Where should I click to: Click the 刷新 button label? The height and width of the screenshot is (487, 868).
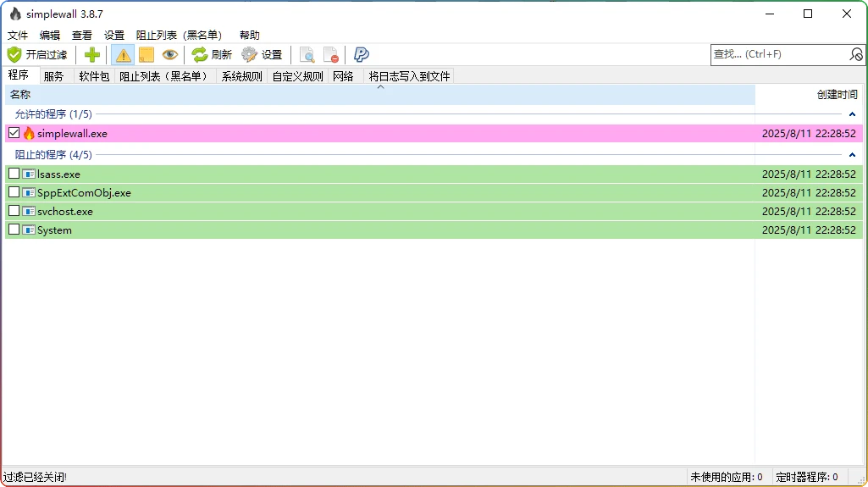(x=221, y=55)
